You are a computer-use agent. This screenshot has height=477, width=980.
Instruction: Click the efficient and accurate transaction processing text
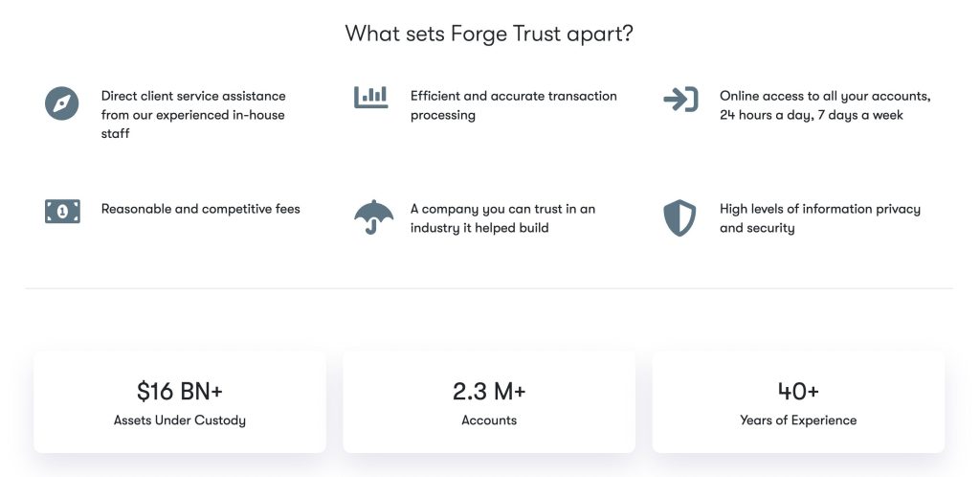pyautogui.click(x=513, y=105)
